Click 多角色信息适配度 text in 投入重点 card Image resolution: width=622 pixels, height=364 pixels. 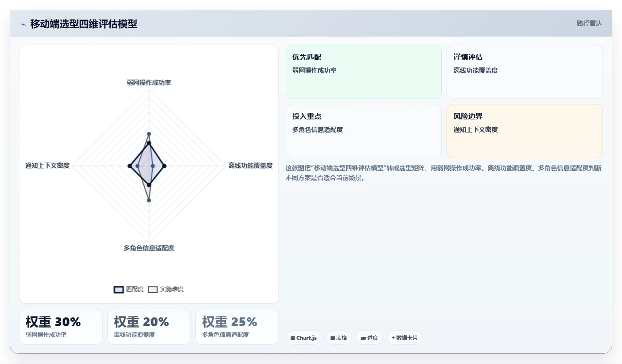point(317,130)
